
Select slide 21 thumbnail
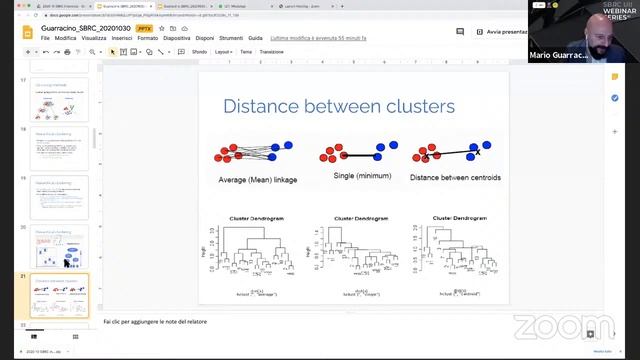point(59,296)
